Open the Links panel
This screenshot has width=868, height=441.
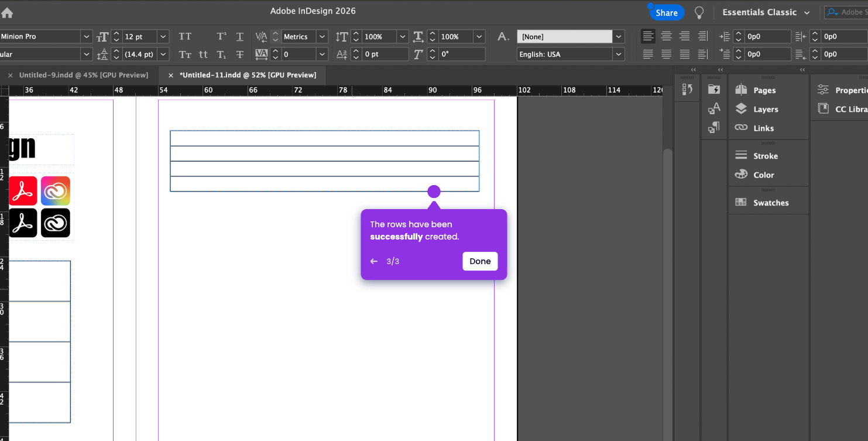click(763, 128)
